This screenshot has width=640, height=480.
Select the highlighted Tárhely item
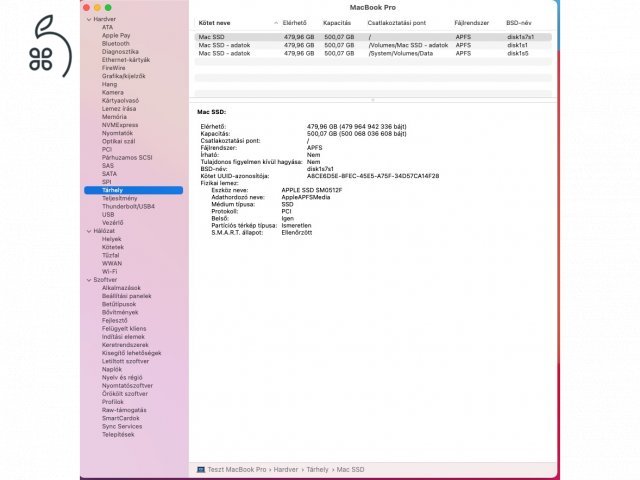click(x=133, y=190)
